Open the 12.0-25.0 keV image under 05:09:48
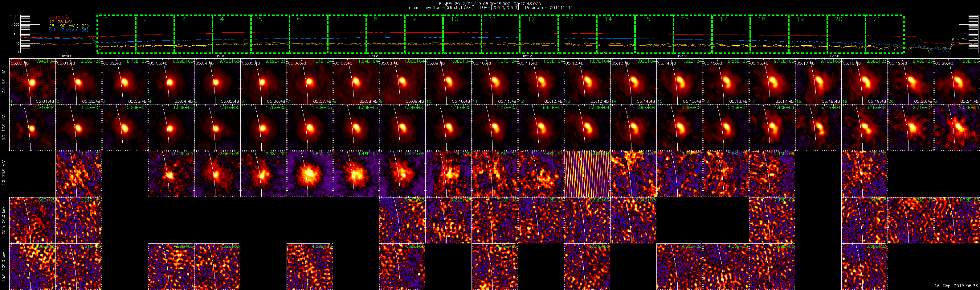Image resolution: width=980 pixels, height=290 pixels. point(448,174)
